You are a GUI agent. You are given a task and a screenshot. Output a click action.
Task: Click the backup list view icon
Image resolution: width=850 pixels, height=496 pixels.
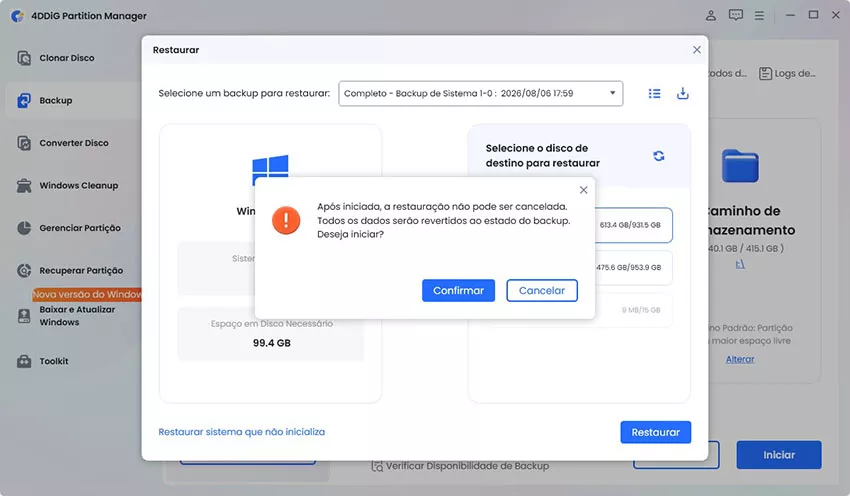coord(654,94)
